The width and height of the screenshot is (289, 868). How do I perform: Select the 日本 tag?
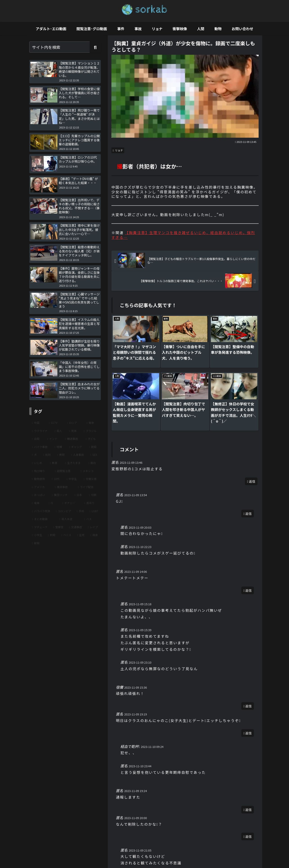coord(78,495)
